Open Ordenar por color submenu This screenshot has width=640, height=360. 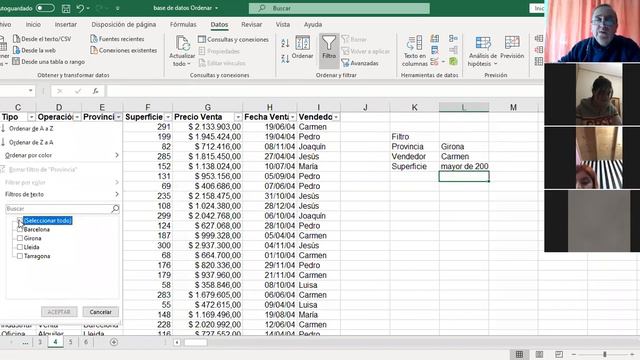pyautogui.click(x=62, y=156)
